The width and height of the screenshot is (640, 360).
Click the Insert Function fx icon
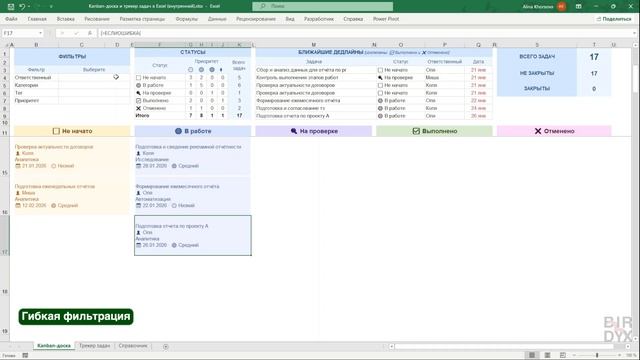tap(90, 33)
